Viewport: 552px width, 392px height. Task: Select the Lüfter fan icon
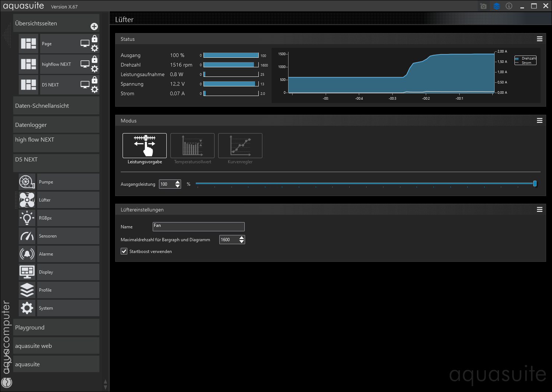pyautogui.click(x=27, y=200)
